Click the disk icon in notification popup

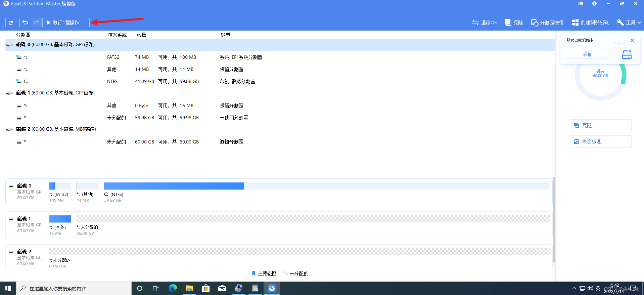[x=627, y=54]
